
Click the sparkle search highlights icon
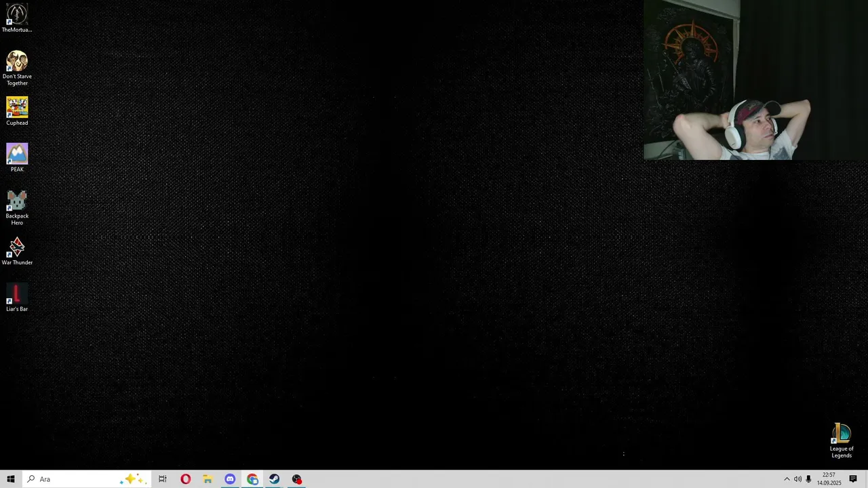point(133,479)
